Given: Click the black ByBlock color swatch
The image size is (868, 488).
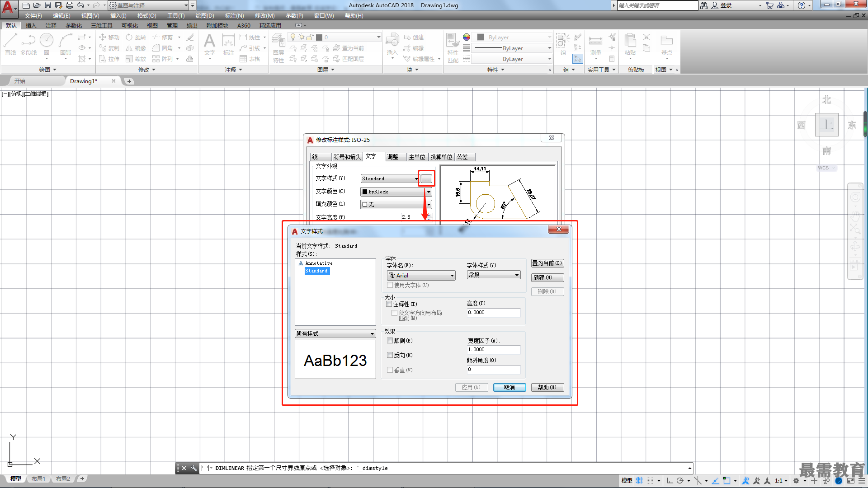Looking at the screenshot, I should coord(365,192).
